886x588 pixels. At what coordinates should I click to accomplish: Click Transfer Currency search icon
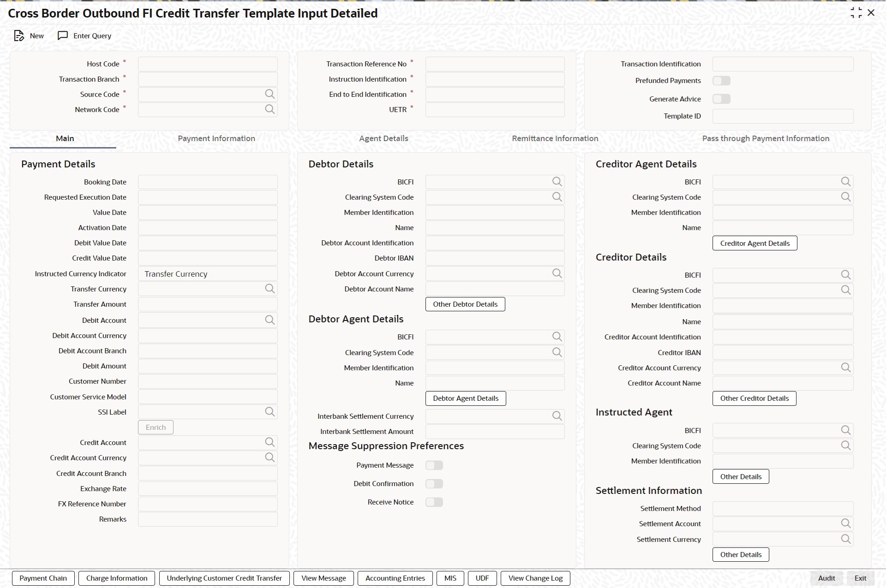click(269, 289)
